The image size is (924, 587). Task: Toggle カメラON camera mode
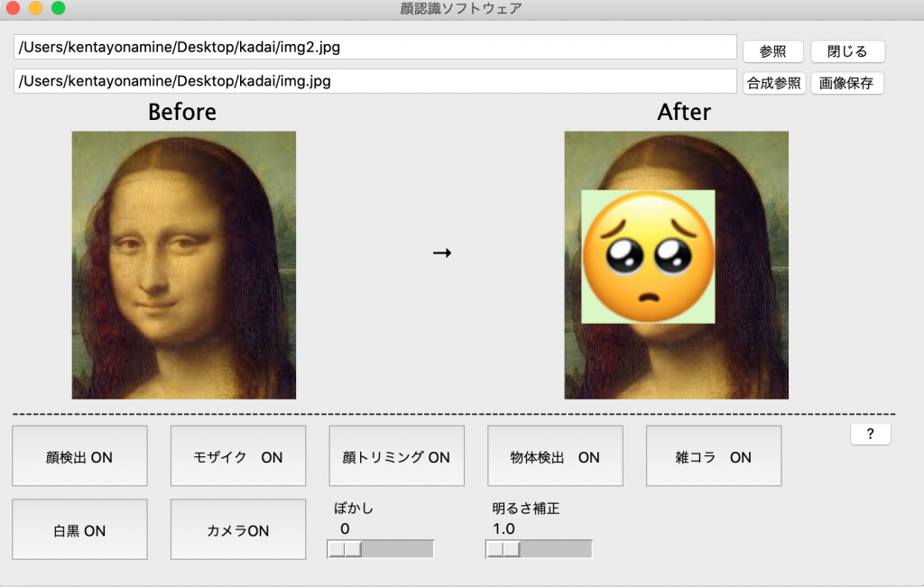(238, 529)
